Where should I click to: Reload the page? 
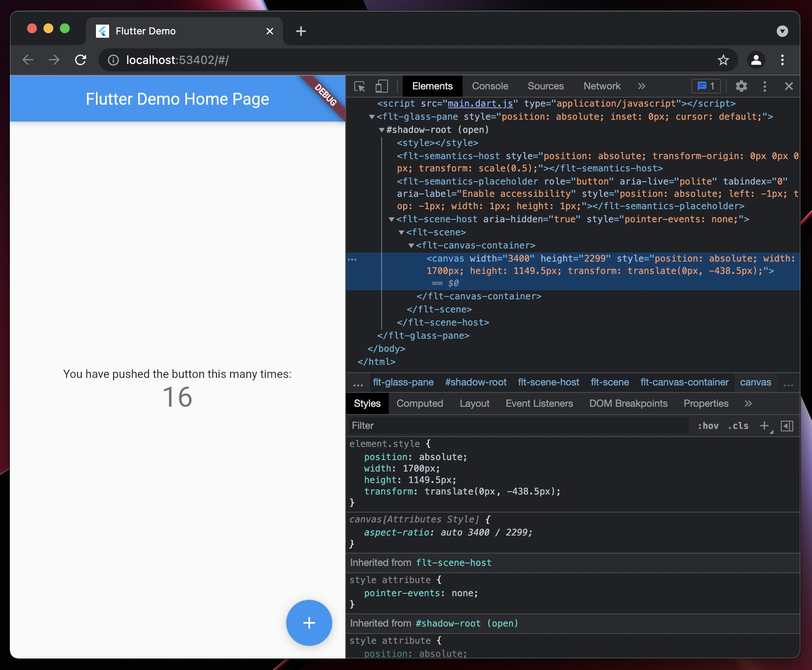pyautogui.click(x=81, y=60)
